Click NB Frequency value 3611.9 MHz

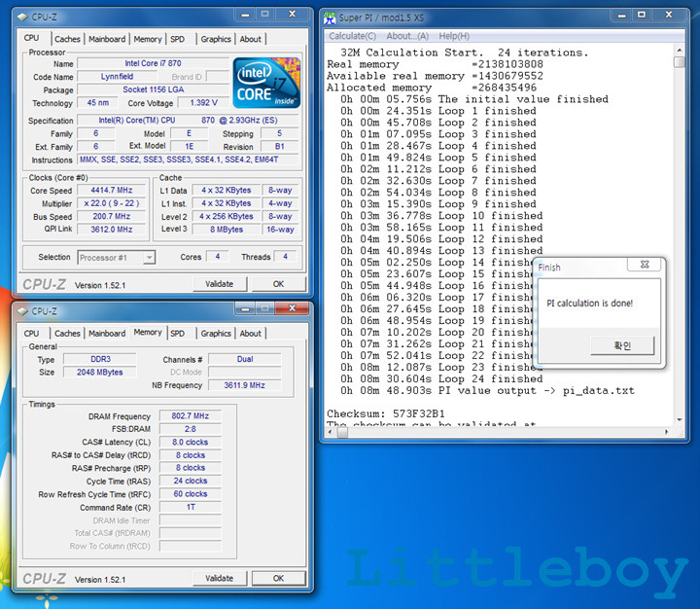(x=245, y=385)
